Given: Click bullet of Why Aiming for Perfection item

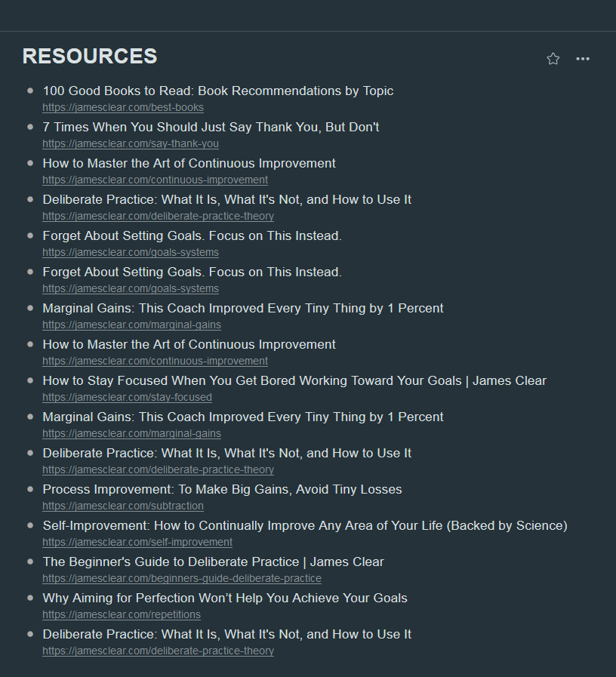Looking at the screenshot, I should point(30,598).
